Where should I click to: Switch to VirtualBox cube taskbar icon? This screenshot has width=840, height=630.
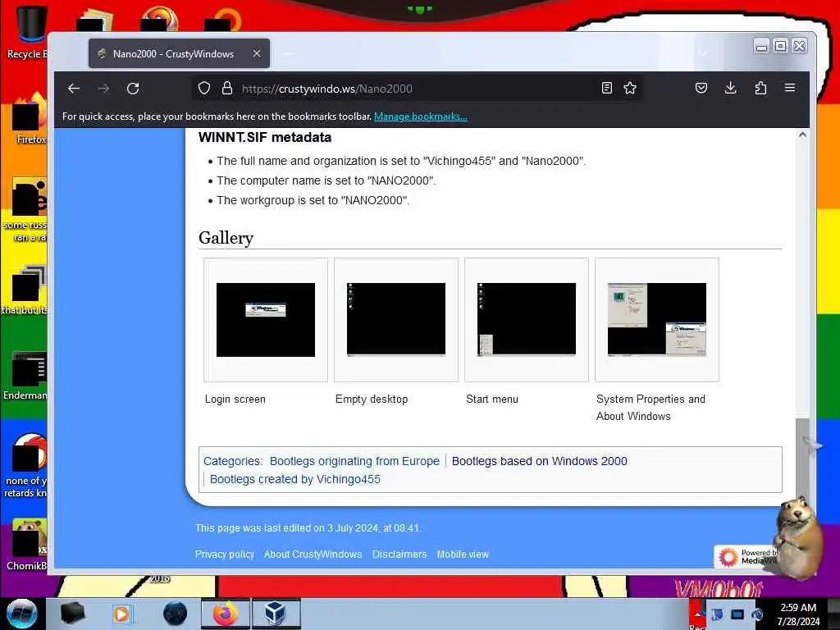[276, 614]
